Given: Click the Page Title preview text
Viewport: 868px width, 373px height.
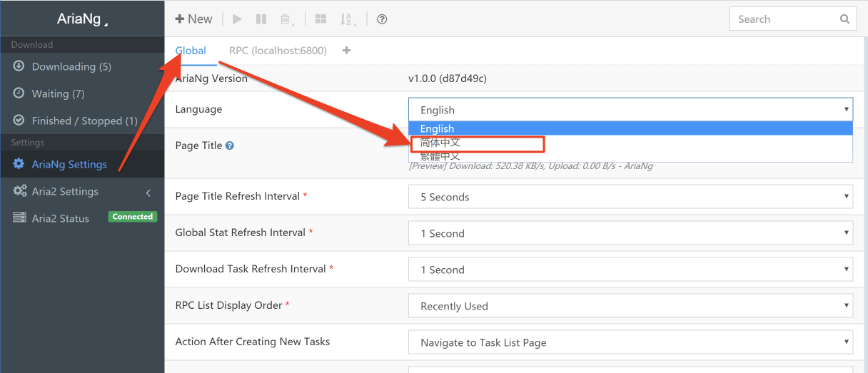Looking at the screenshot, I should point(530,166).
